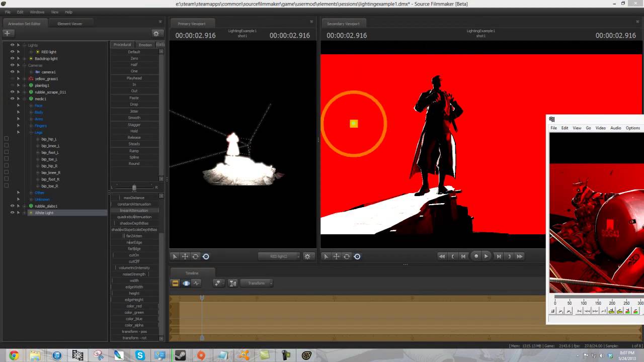
Task: Step to previous frame
Action: point(463,256)
